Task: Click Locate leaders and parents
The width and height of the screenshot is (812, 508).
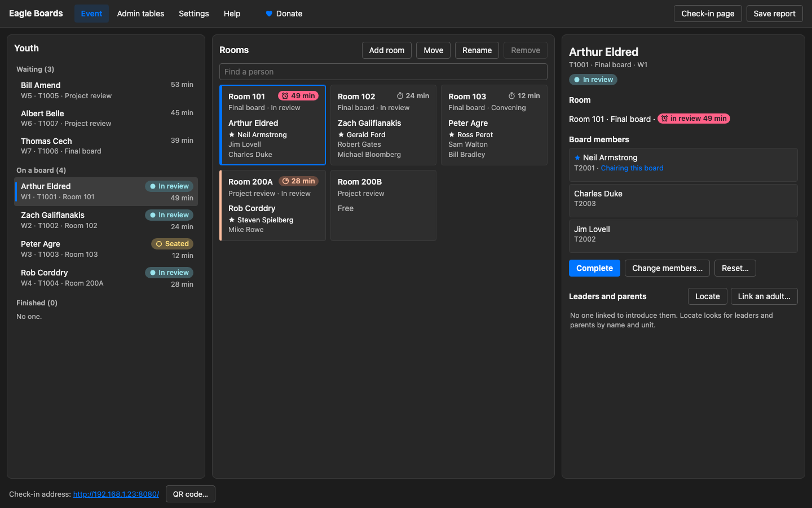Action: point(708,296)
